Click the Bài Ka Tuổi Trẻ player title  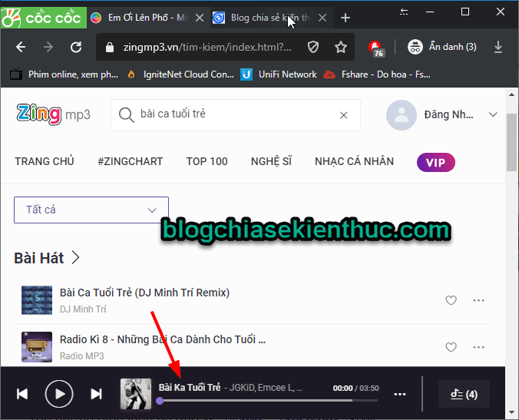190,388
